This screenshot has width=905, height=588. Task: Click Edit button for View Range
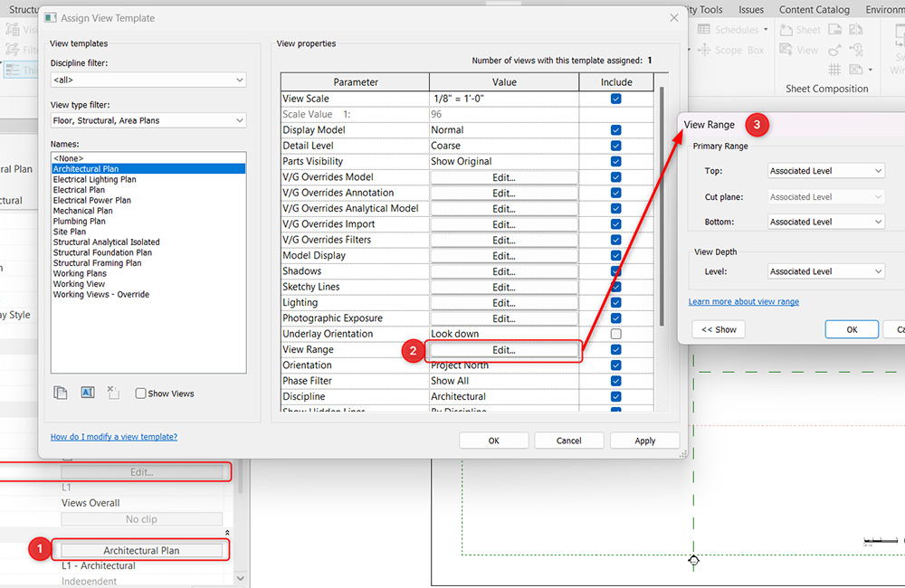pos(503,350)
